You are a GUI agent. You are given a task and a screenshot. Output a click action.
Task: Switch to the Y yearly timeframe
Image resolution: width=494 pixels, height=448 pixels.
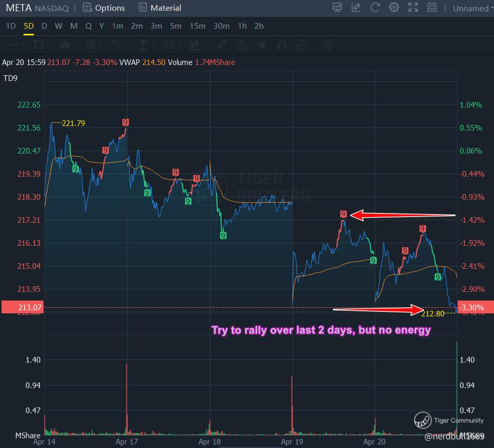click(x=101, y=26)
